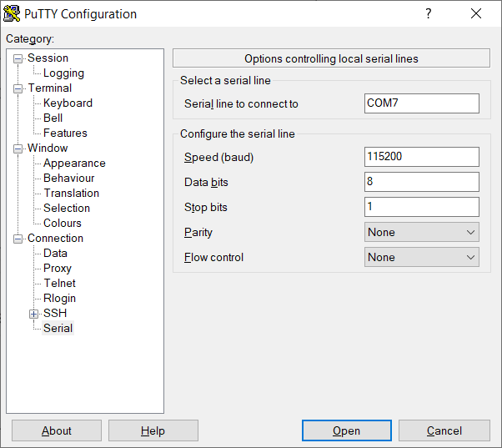
Task: Open the Colours category
Action: pyautogui.click(x=63, y=224)
